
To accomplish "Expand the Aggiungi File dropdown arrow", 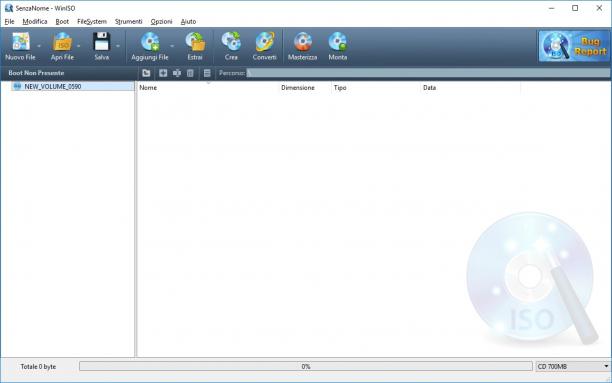I will pyautogui.click(x=172, y=46).
